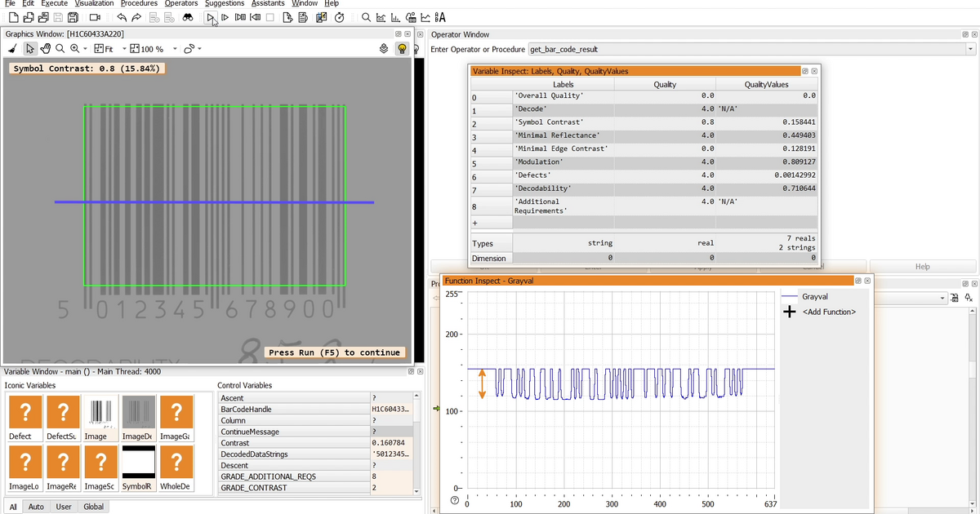This screenshot has height=514, width=980.
Task: Step over the next program line
Action: (225, 17)
